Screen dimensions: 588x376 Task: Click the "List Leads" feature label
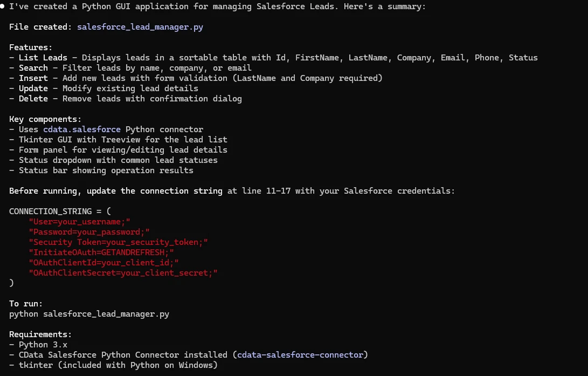coord(43,58)
